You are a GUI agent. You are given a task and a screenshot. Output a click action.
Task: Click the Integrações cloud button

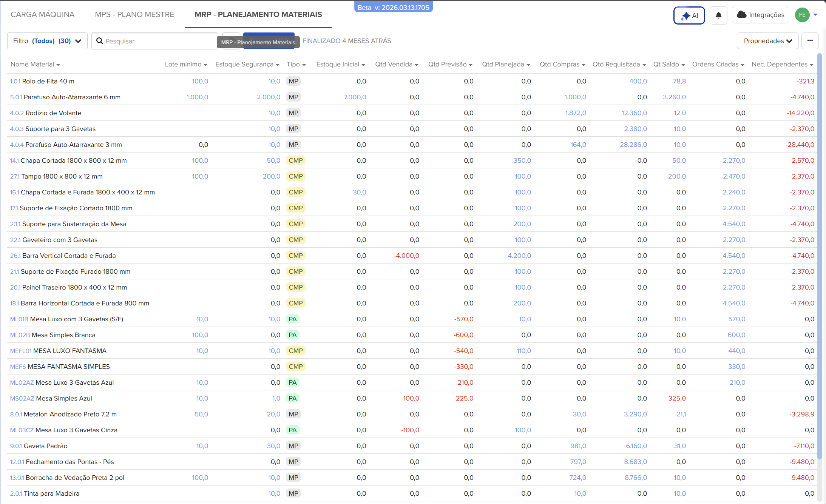(x=760, y=15)
